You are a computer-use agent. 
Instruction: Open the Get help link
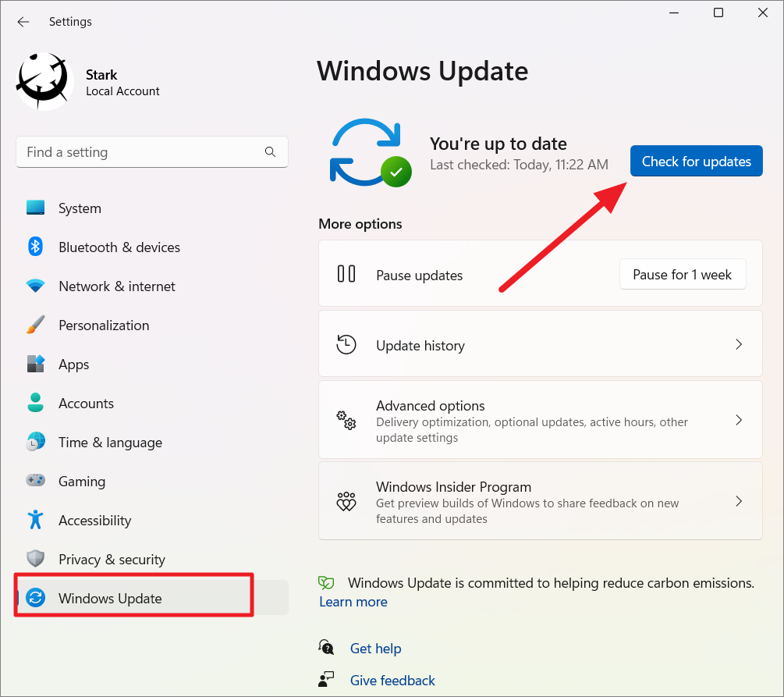point(375,649)
